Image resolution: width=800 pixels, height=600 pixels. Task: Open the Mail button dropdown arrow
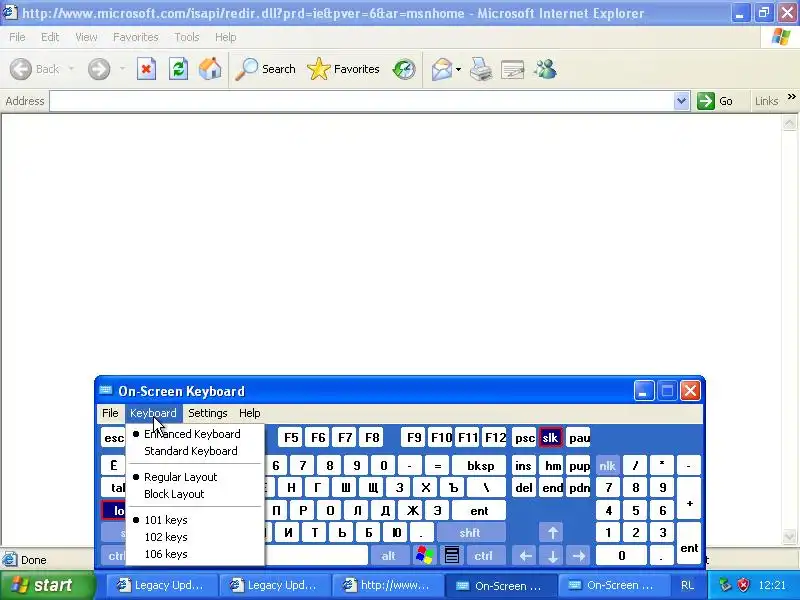[x=458, y=69]
